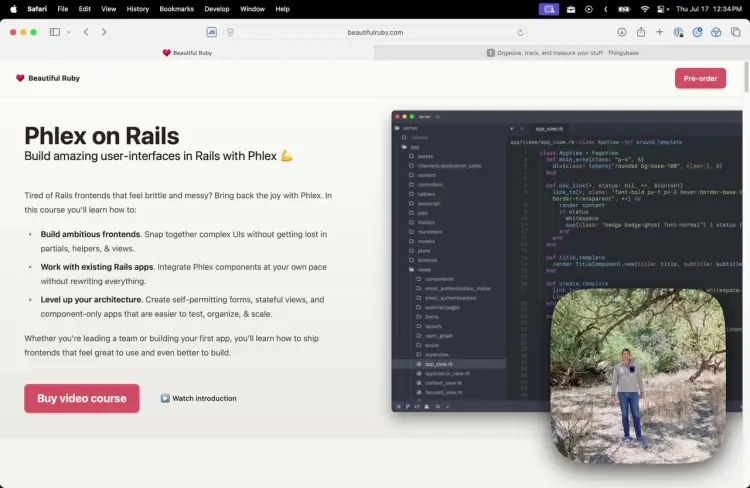Click the "Work with existing Rails apps" text
Viewport: 750px width, 488px height.
point(97,266)
